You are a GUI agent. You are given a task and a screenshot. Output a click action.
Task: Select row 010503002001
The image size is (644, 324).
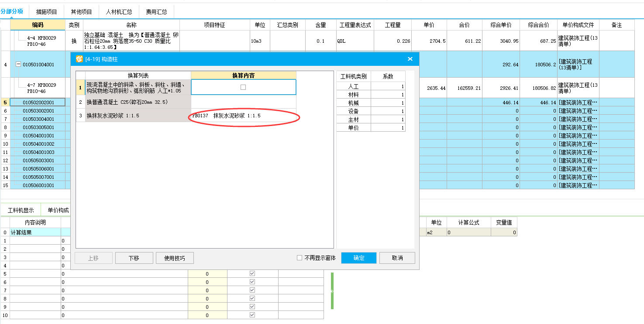[x=38, y=111]
